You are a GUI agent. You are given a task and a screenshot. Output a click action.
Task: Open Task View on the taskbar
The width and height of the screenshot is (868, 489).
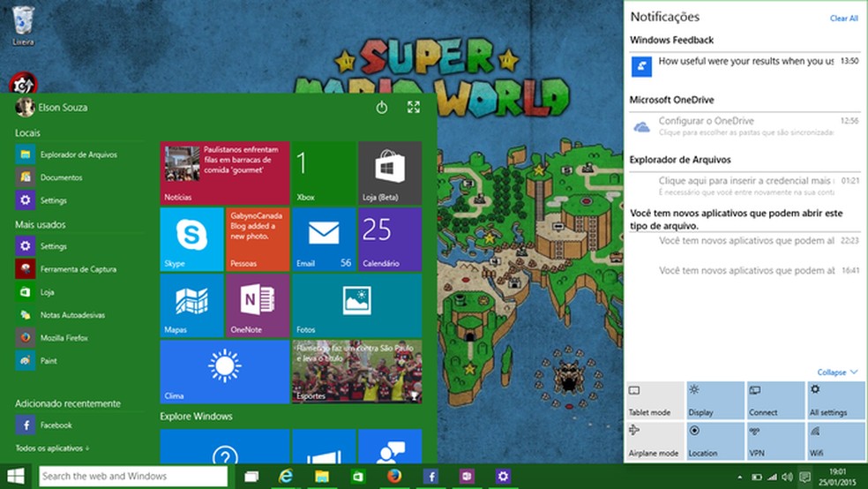click(252, 477)
